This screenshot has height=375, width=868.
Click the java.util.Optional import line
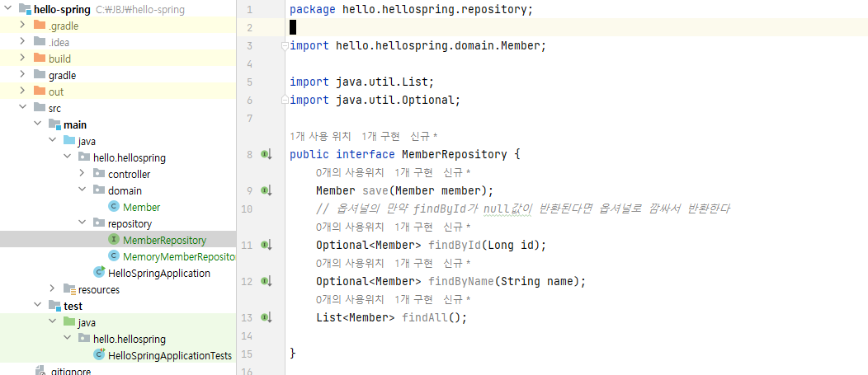click(x=375, y=100)
